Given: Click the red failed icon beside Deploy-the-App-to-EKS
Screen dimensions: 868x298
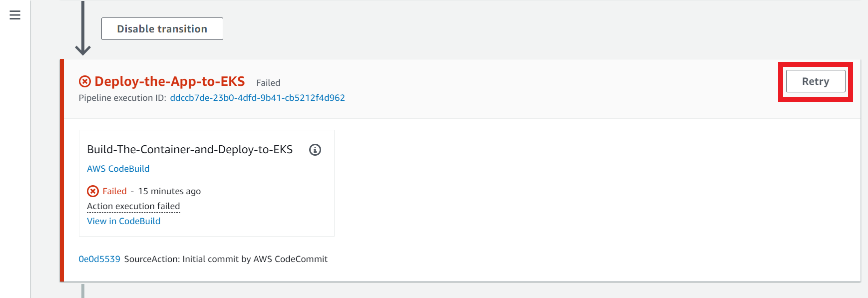Looking at the screenshot, I should click(85, 81).
